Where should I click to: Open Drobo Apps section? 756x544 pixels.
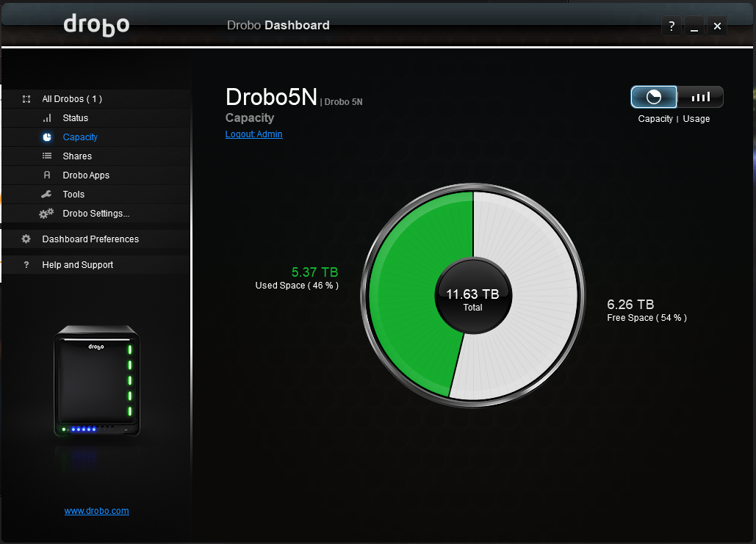[96, 175]
